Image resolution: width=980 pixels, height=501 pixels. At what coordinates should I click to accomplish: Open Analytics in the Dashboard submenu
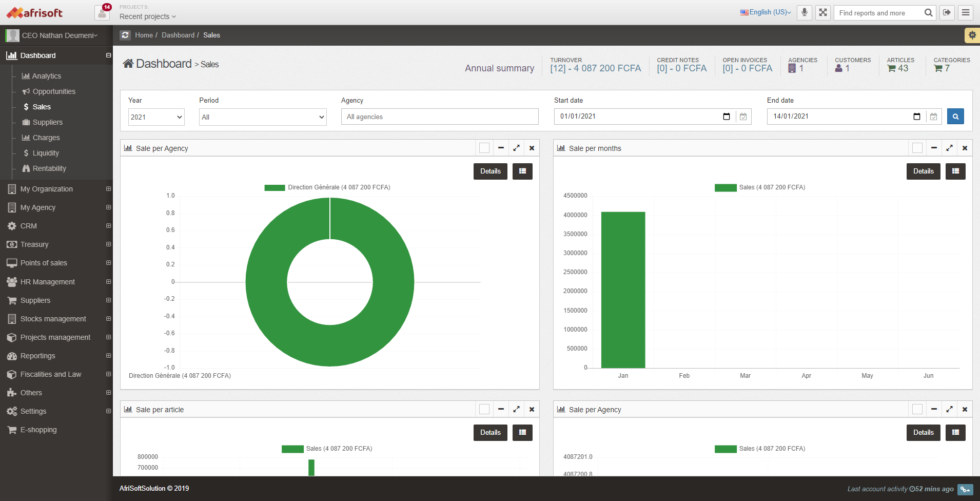click(x=46, y=76)
